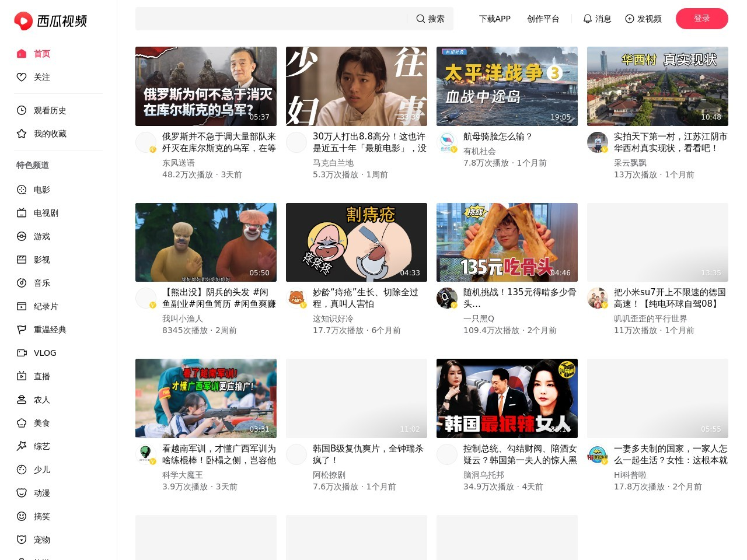
Task: Select the VLOG channel icon
Action: 22,353
